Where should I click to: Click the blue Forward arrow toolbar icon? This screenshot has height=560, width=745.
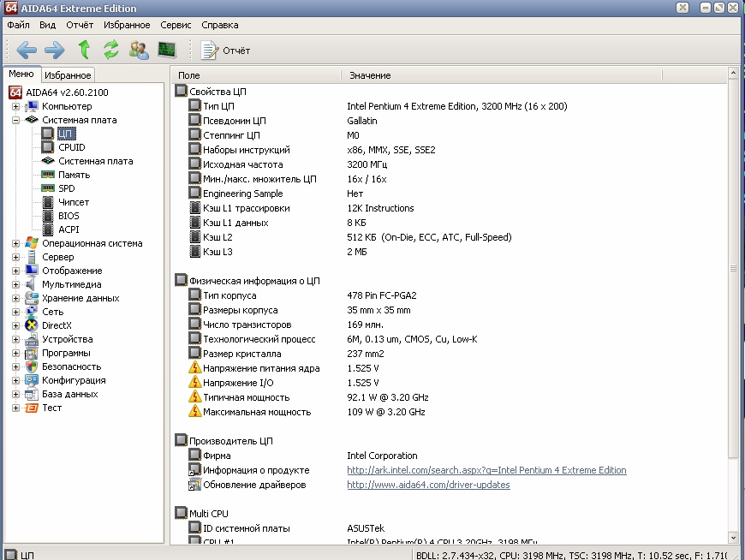click(55, 50)
